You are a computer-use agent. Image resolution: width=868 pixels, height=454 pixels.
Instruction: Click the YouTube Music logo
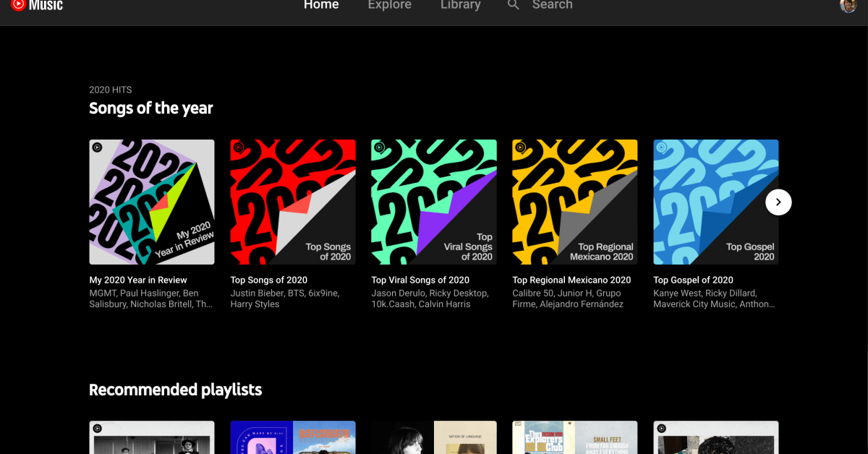tap(37, 5)
